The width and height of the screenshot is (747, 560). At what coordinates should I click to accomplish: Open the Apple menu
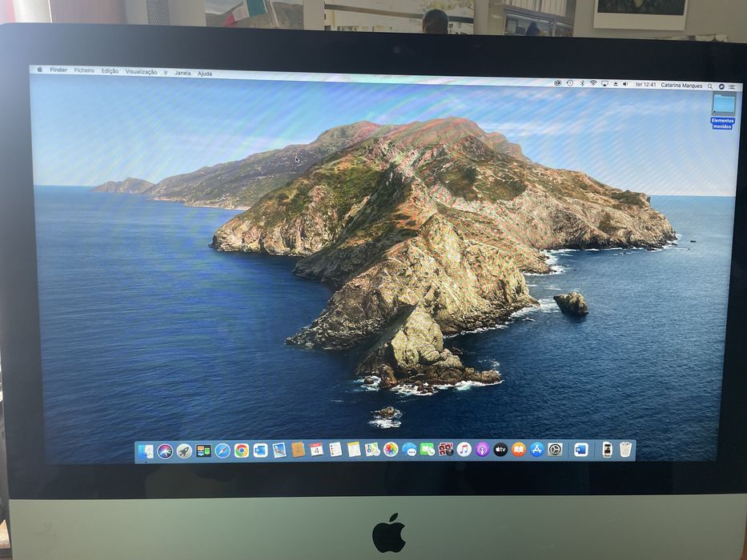point(40,69)
